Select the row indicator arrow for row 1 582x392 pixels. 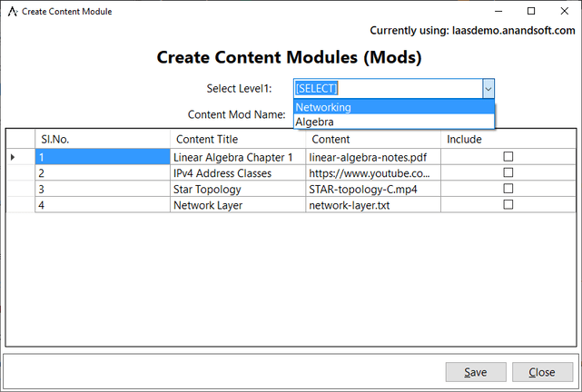(13, 157)
